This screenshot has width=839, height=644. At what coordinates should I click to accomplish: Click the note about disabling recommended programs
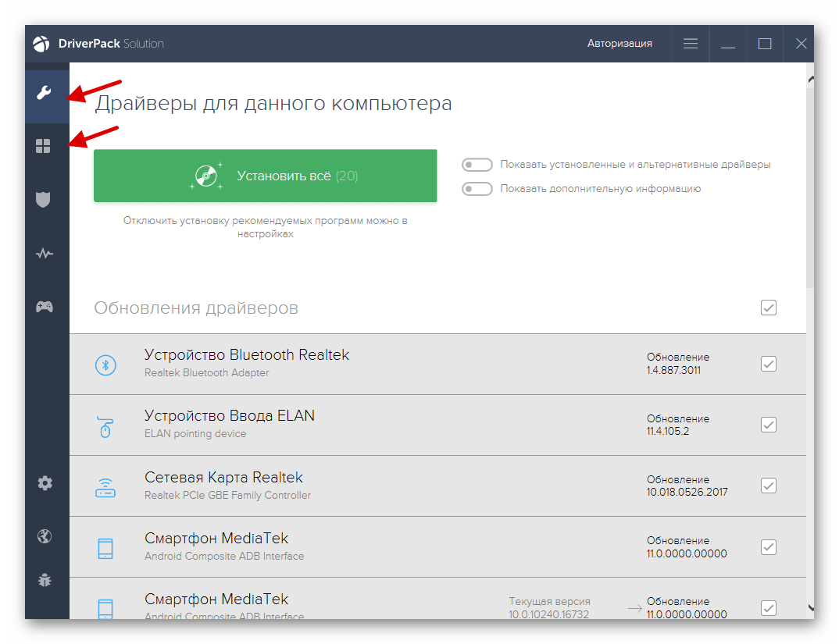tap(266, 227)
